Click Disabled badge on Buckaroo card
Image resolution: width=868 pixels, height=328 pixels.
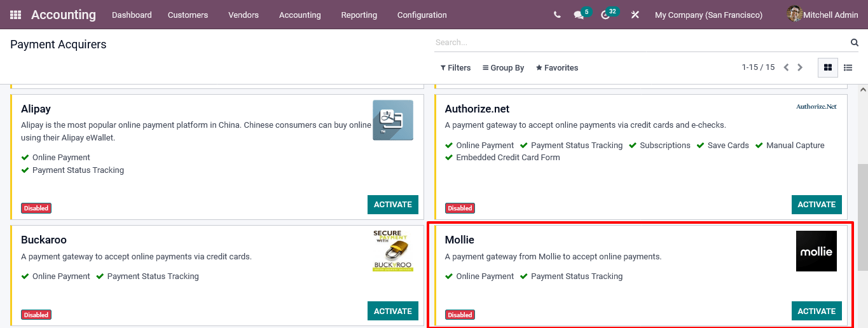[36, 315]
